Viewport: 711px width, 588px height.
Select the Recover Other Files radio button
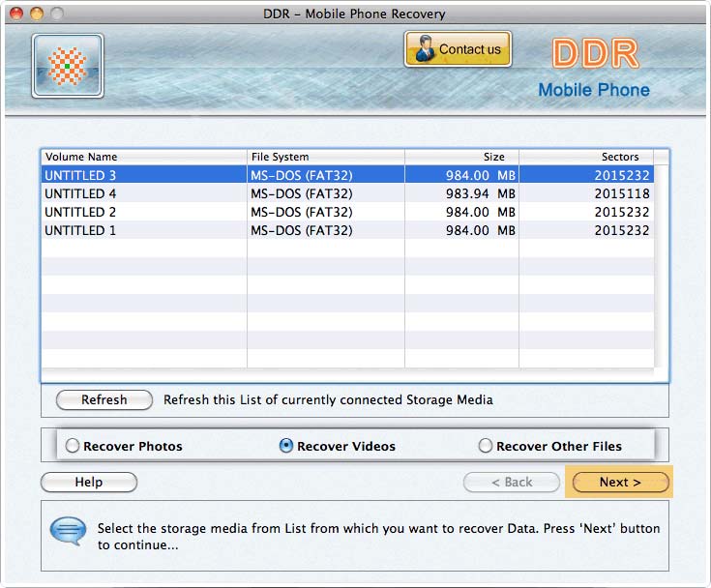pyautogui.click(x=486, y=446)
